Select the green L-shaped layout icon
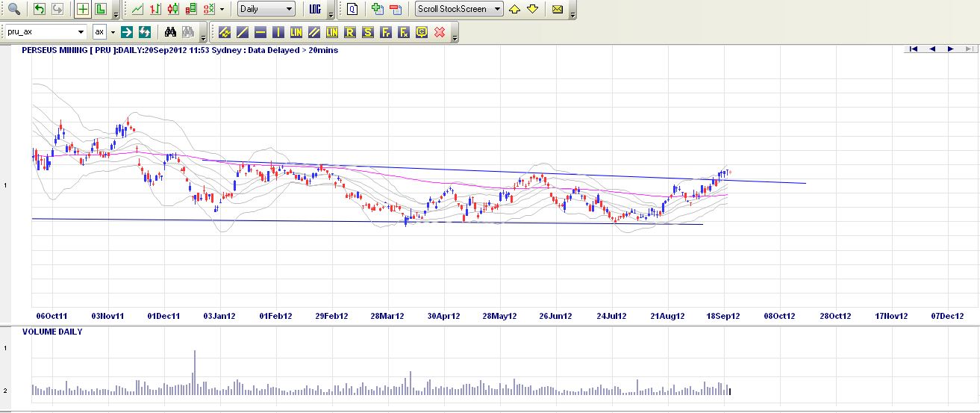Viewport: 980px width, 413px height. [101, 9]
